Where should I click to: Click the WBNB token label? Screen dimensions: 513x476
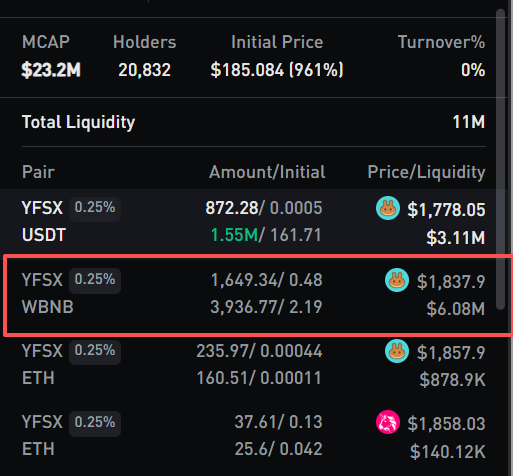pos(48,307)
